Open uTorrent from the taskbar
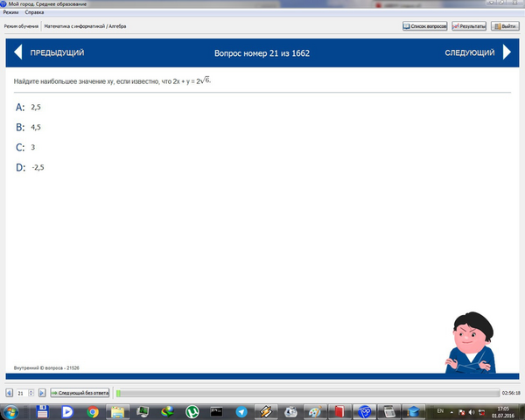Viewport: 525px width, 420px height. pos(192,411)
